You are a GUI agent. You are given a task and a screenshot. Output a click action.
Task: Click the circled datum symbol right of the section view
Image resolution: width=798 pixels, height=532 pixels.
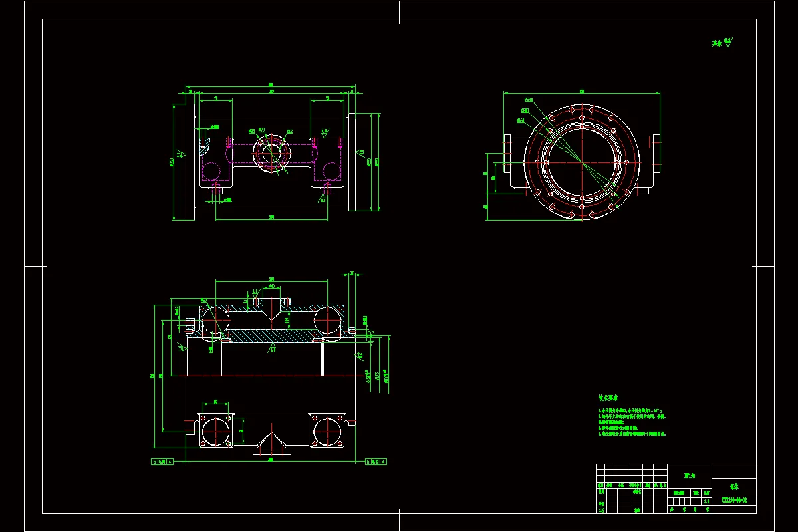click(x=370, y=333)
